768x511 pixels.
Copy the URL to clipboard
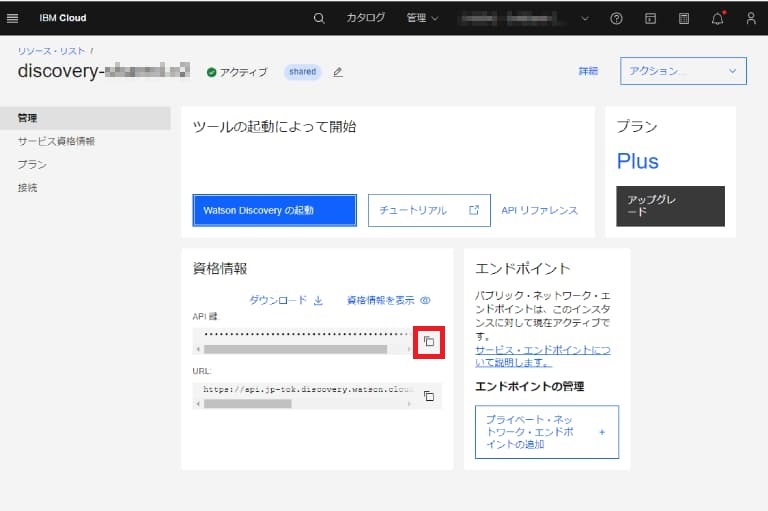[429, 396]
